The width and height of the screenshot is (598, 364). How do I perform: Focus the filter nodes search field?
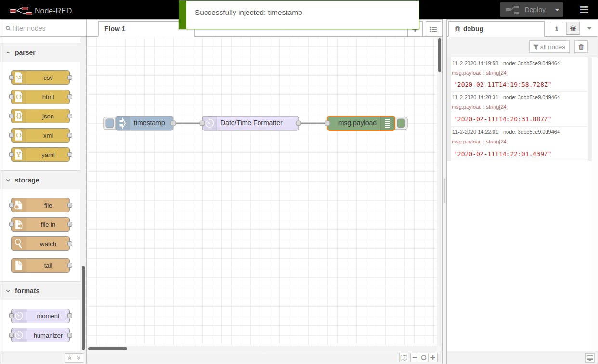click(43, 28)
